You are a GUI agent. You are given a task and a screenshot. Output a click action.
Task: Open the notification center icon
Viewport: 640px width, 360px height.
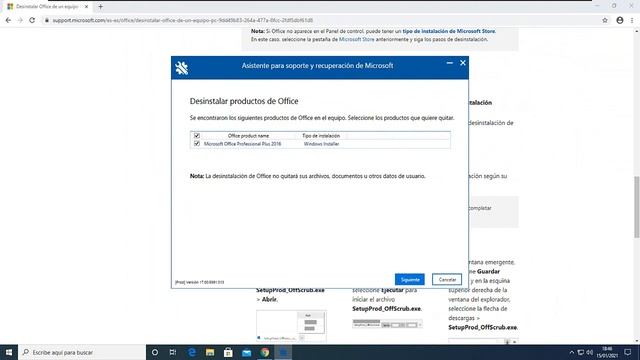coord(628,352)
